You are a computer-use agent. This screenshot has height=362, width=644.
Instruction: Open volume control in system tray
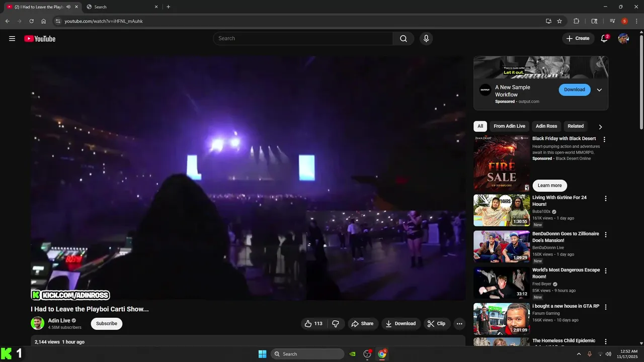pyautogui.click(x=609, y=354)
